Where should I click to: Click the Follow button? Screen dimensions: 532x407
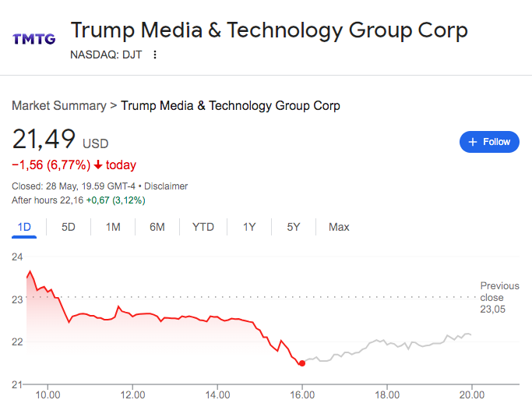(x=489, y=142)
